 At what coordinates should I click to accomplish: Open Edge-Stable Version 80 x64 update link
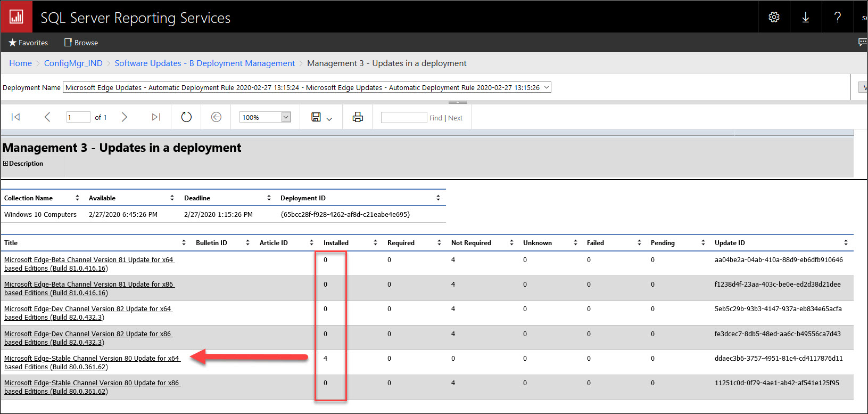click(x=92, y=362)
